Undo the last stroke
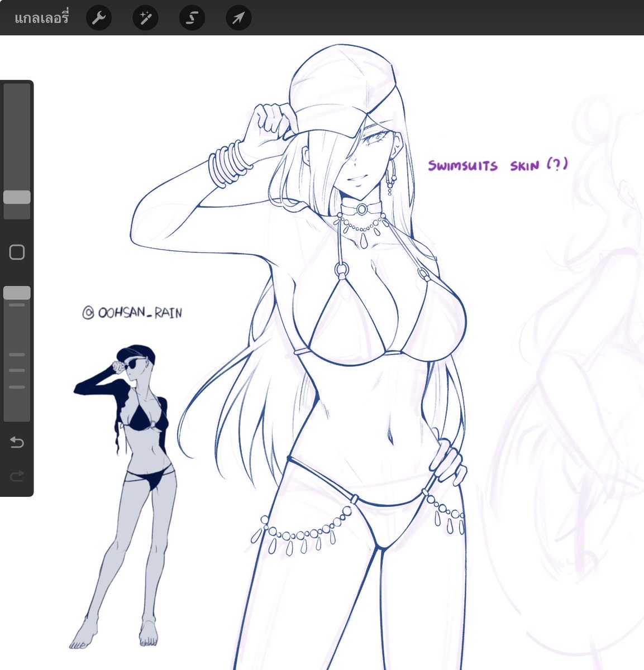644x670 pixels. [17, 443]
